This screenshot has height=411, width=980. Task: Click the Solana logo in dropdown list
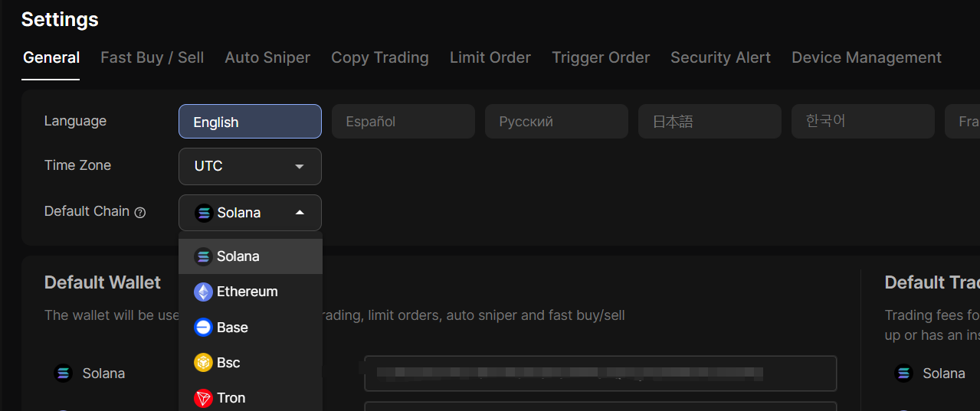point(203,256)
